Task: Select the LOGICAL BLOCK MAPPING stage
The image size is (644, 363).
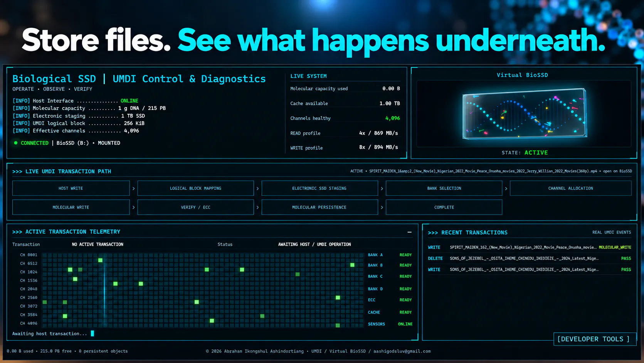Action: (195, 188)
